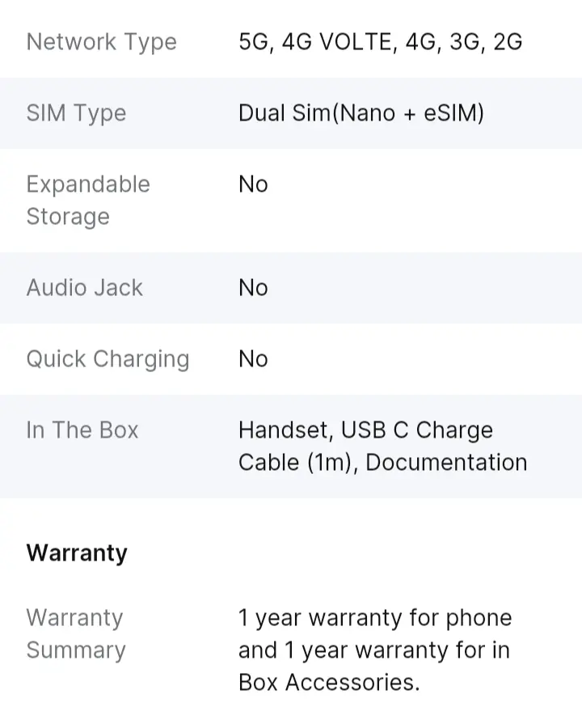The height and width of the screenshot is (728, 582).
Task: Click the Network Type label
Action: pyautogui.click(x=102, y=42)
